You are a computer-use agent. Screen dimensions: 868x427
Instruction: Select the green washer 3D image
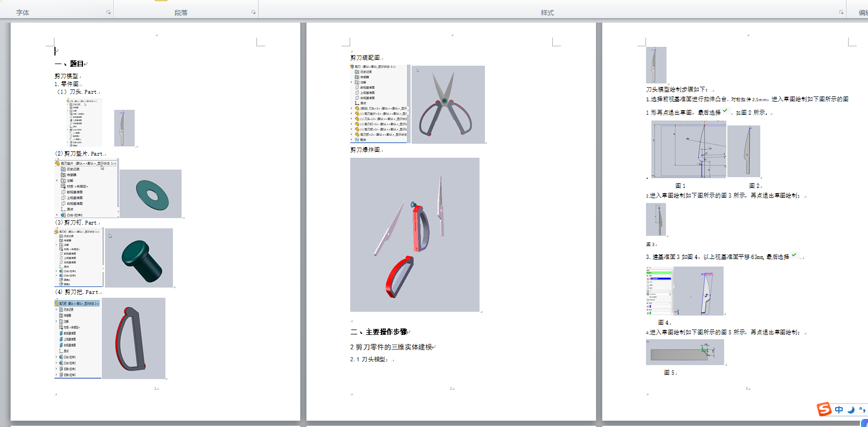(150, 194)
